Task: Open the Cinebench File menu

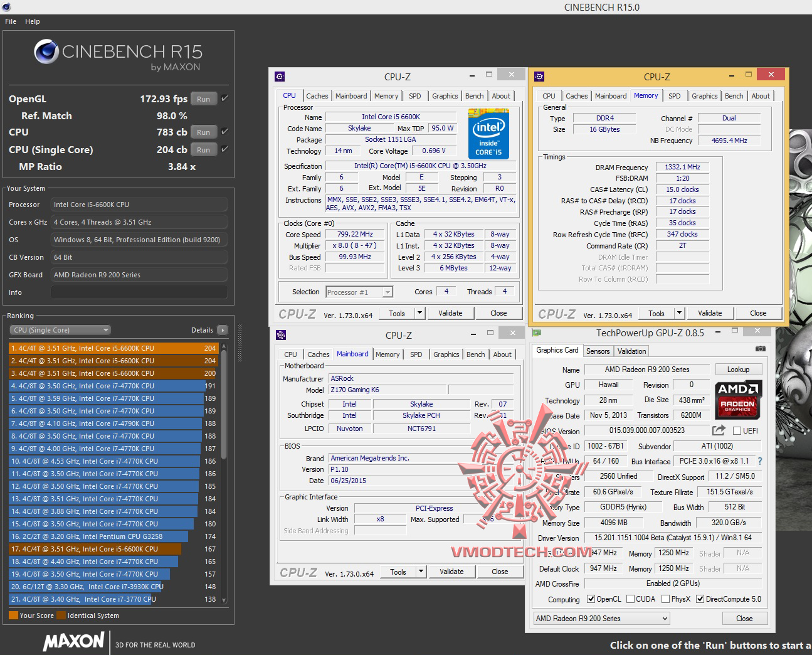Action: pos(11,21)
